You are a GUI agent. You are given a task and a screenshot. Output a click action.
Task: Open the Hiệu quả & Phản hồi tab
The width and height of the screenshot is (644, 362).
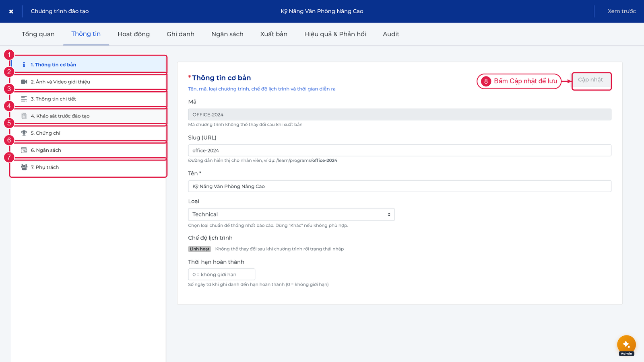[335, 34]
